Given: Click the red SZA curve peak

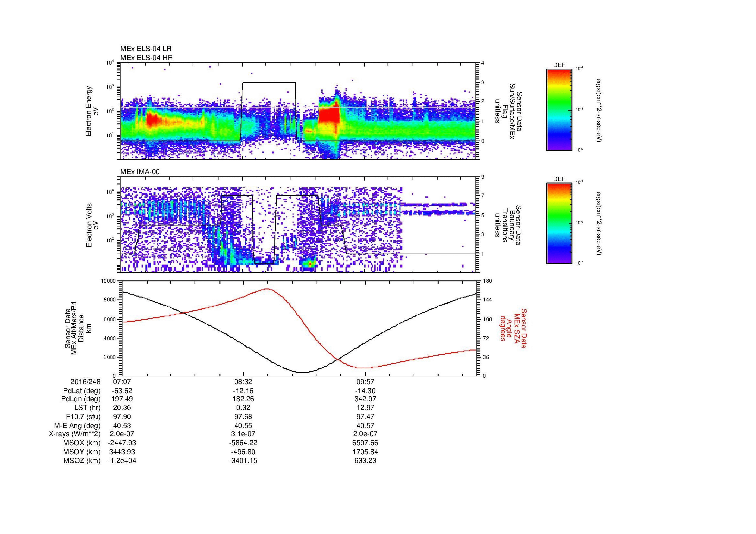Looking at the screenshot, I should pos(267,289).
